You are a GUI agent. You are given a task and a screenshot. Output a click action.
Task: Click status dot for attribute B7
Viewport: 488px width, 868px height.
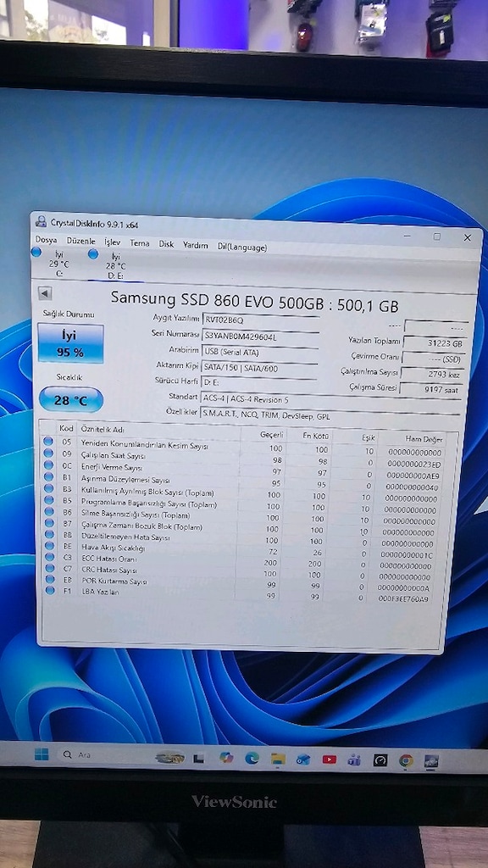click(x=49, y=523)
